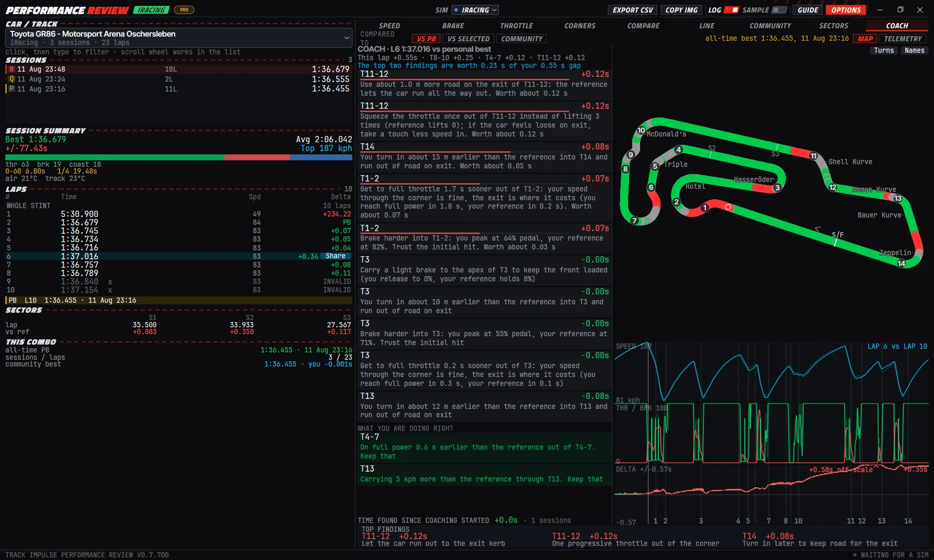Image resolution: width=934 pixels, height=560 pixels.
Task: Switch comparison to VS PB
Action: 426,39
